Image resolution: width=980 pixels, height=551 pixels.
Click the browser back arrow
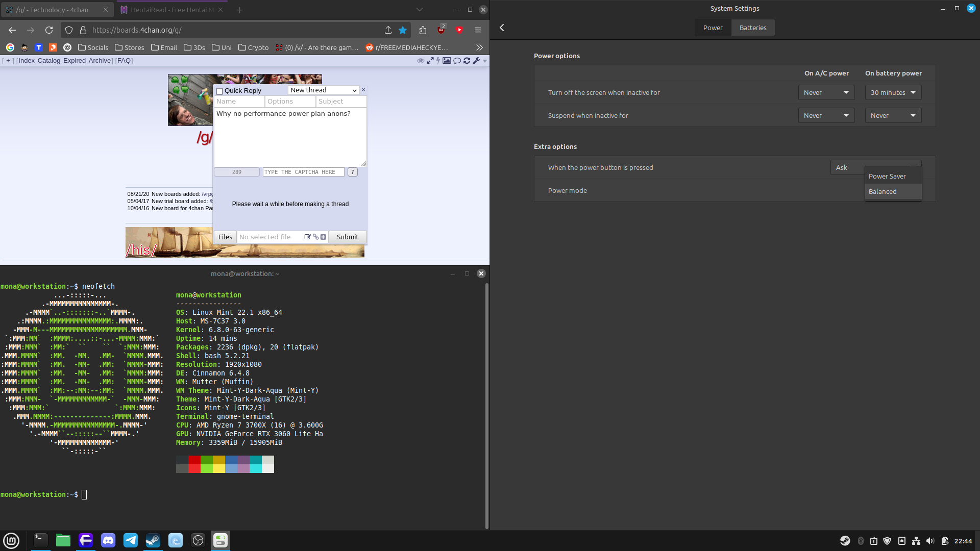click(12, 30)
